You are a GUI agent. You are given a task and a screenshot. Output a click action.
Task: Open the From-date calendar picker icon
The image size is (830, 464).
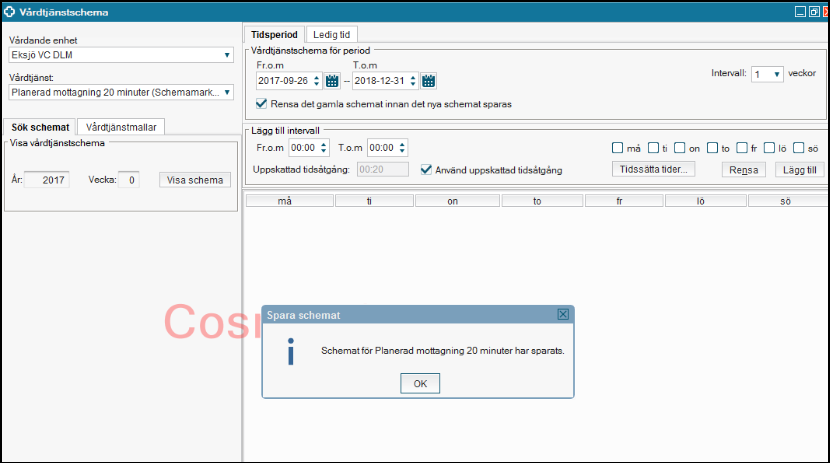point(333,81)
